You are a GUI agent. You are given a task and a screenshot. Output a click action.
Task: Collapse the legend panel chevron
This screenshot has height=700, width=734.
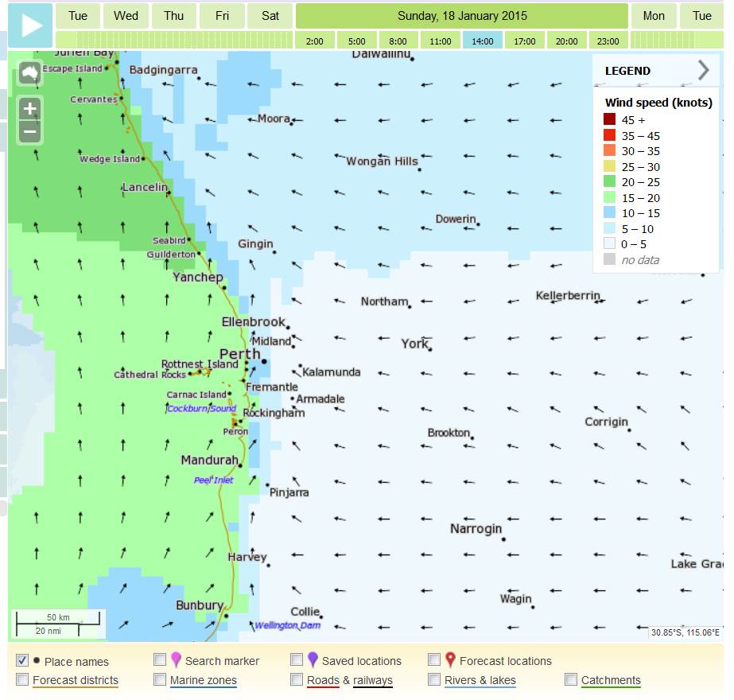click(x=703, y=71)
